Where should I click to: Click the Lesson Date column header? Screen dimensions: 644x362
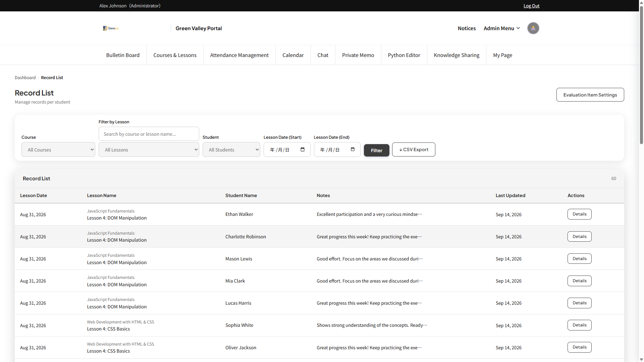pos(34,195)
